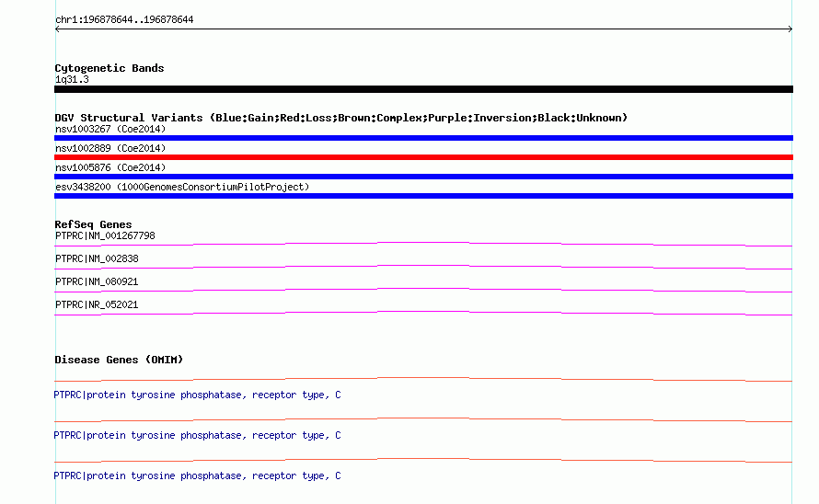Click the second orange OMIM gene line
Viewport: 819px width, 504px height.
pyautogui.click(x=423, y=419)
